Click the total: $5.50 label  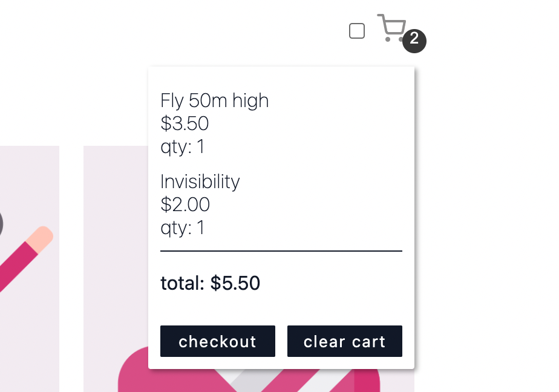click(x=210, y=283)
